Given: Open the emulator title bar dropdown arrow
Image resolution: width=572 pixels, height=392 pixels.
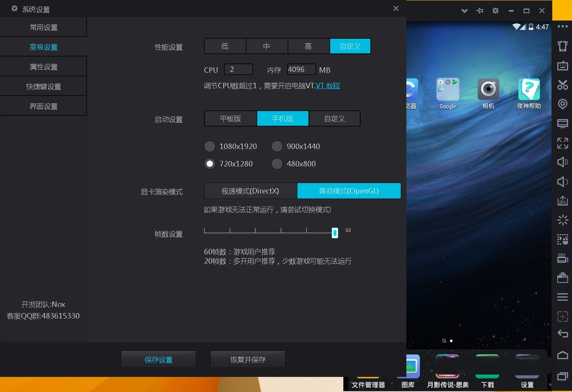Looking at the screenshot, I should pyautogui.click(x=464, y=11).
